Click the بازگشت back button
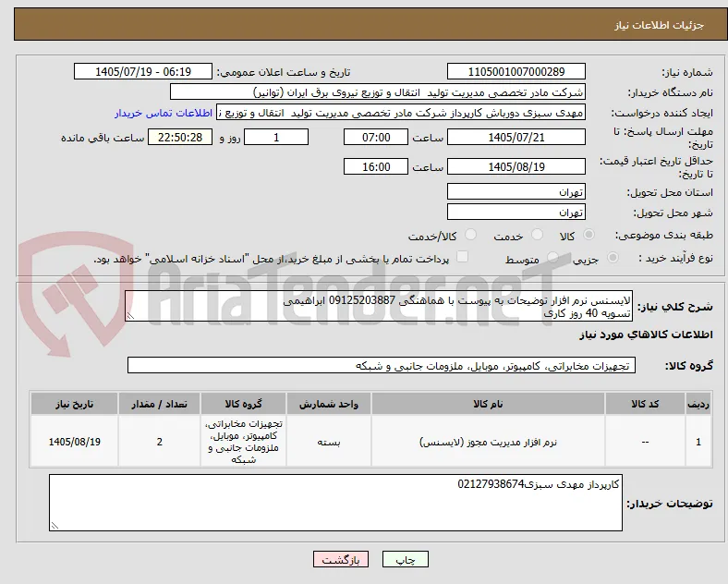 [x=341, y=559]
